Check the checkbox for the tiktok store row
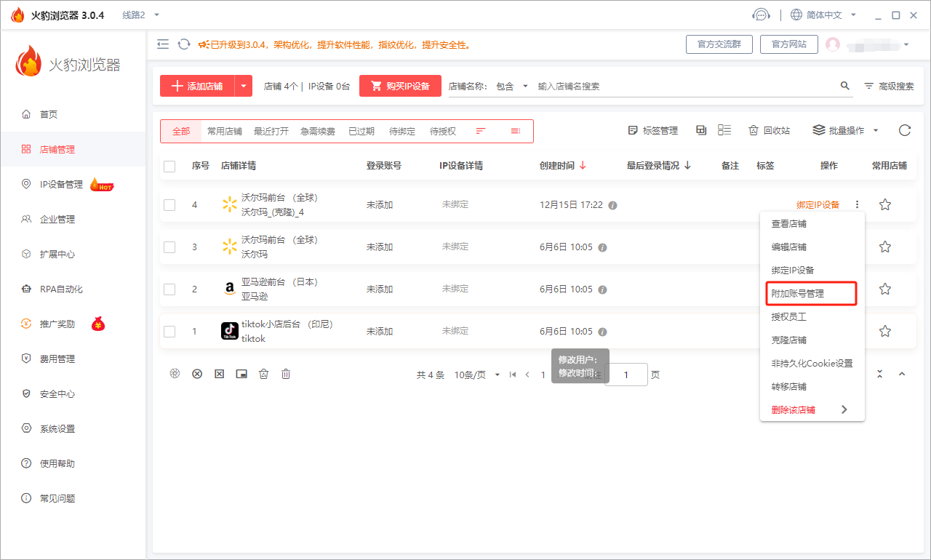The width and height of the screenshot is (931, 560). point(169,331)
